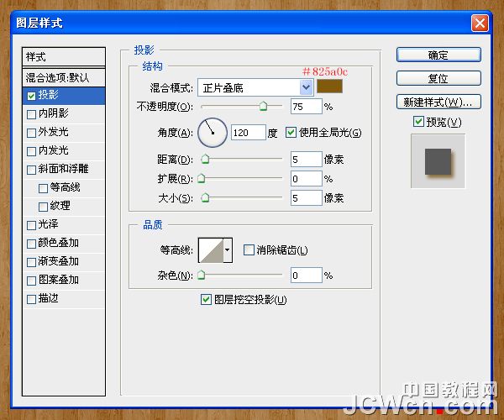Click the 杂色 slider handle
This screenshot has height=420, width=504.
(202, 275)
